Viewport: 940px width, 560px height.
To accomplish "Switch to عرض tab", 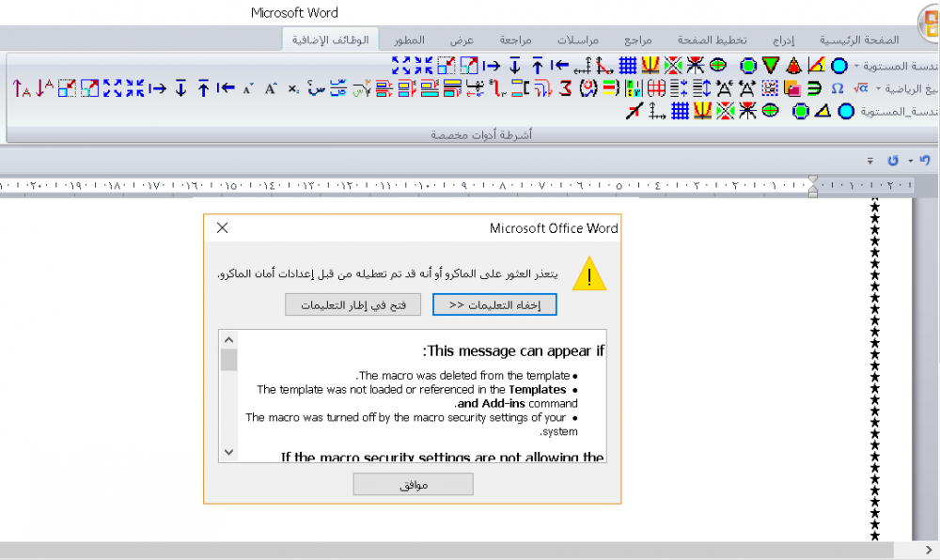I will tap(462, 39).
